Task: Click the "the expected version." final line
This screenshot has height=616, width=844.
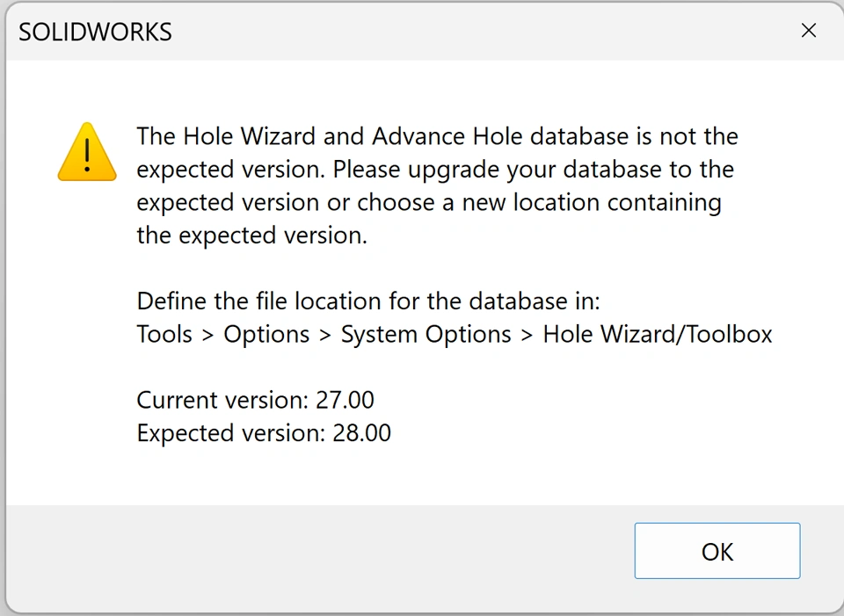Action: point(251,236)
